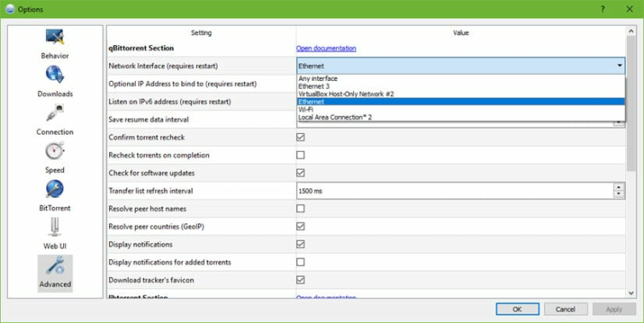The image size is (644, 323).
Task: Select Any interface option
Action: [x=318, y=78]
